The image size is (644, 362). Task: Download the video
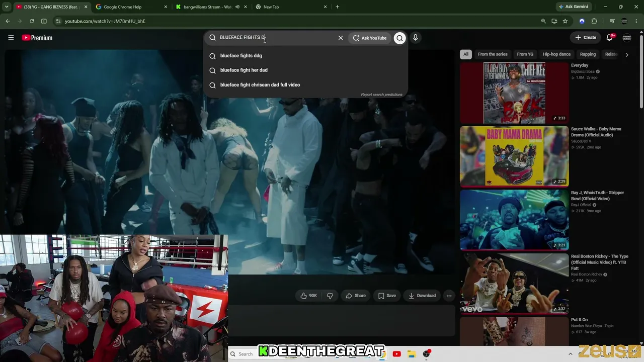pyautogui.click(x=422, y=296)
